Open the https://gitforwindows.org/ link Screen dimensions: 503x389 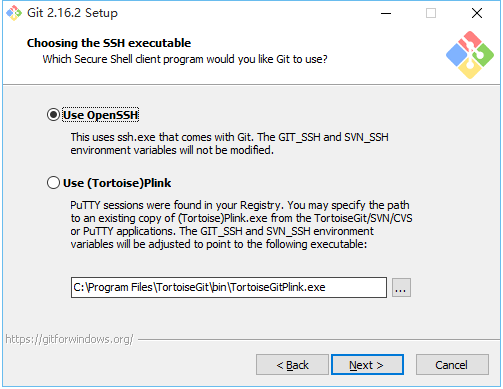(x=69, y=339)
